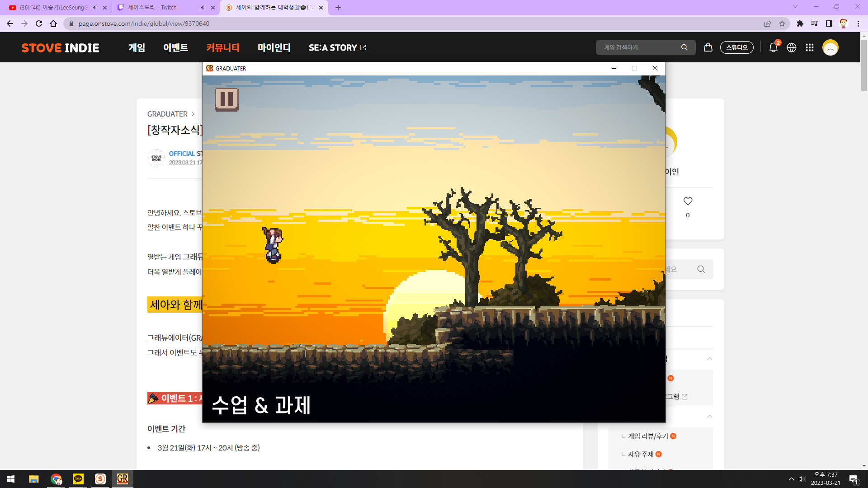Switch to the YouTube 이승기 tab
This screenshot has width=868, height=488.
[53, 8]
